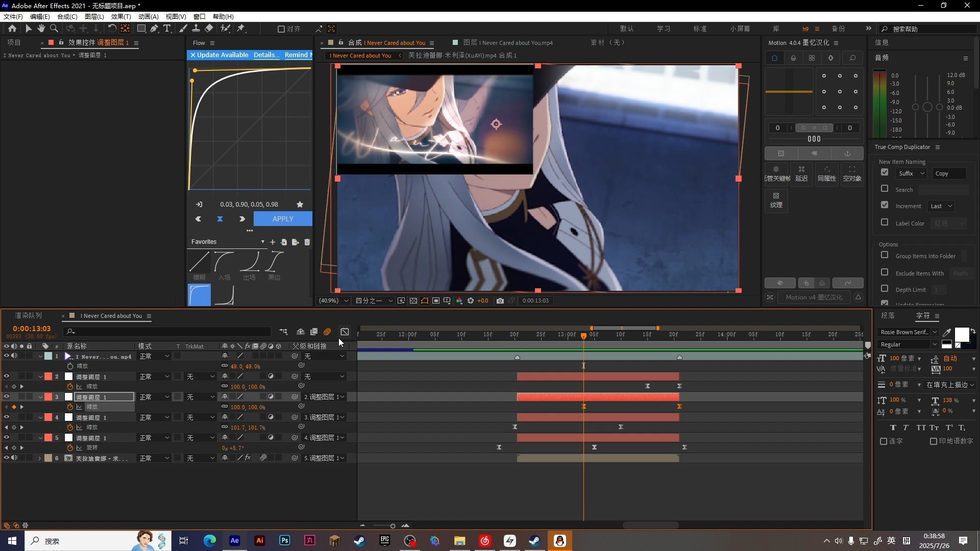Add a new Flow favorite preset
Screen dimensions: 980x551
pyautogui.click(x=273, y=242)
